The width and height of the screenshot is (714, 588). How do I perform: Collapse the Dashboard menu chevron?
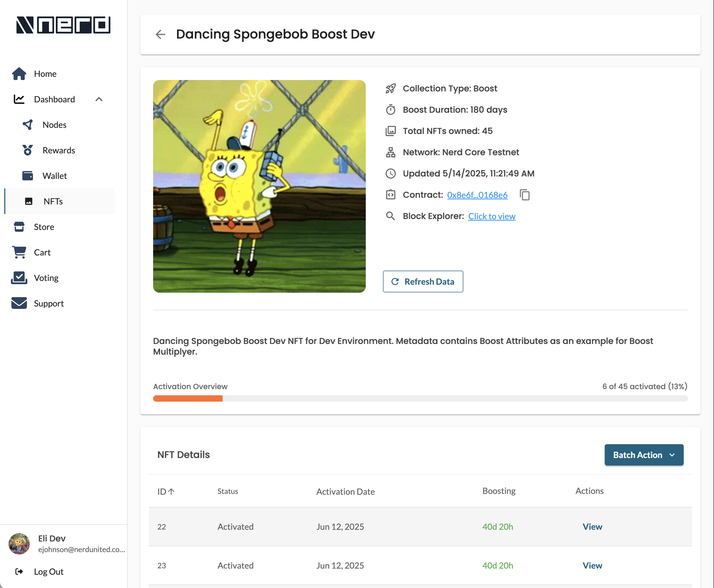(99, 99)
